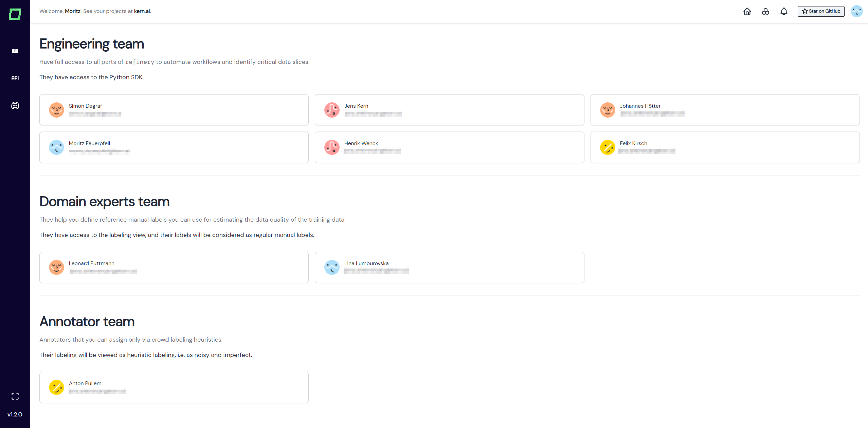Select the Moritz Feuerpfeil card
This screenshot has width=868, height=428.
coord(174,147)
